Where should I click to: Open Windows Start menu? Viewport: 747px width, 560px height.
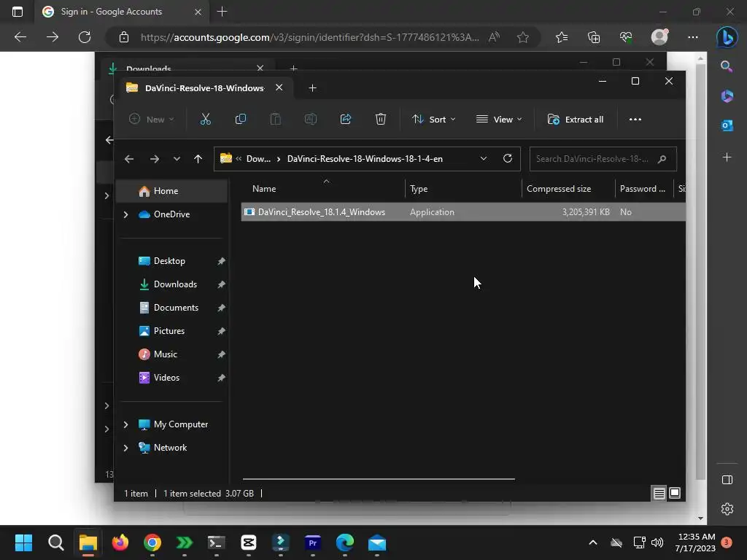click(x=23, y=542)
